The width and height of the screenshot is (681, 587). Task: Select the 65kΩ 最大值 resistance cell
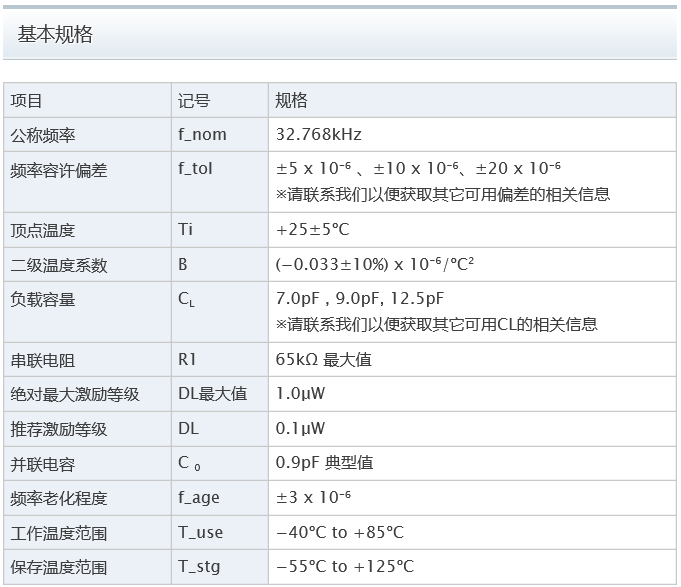(x=323, y=360)
